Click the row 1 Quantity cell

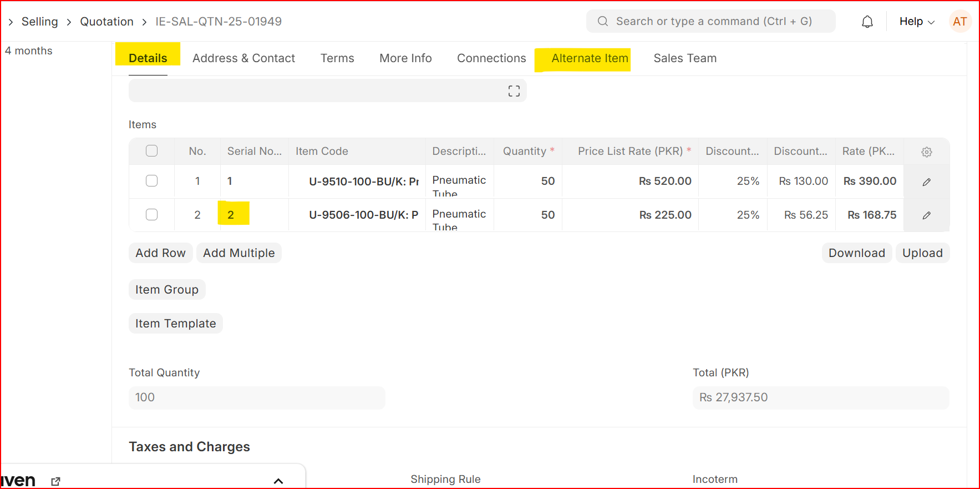coord(527,182)
